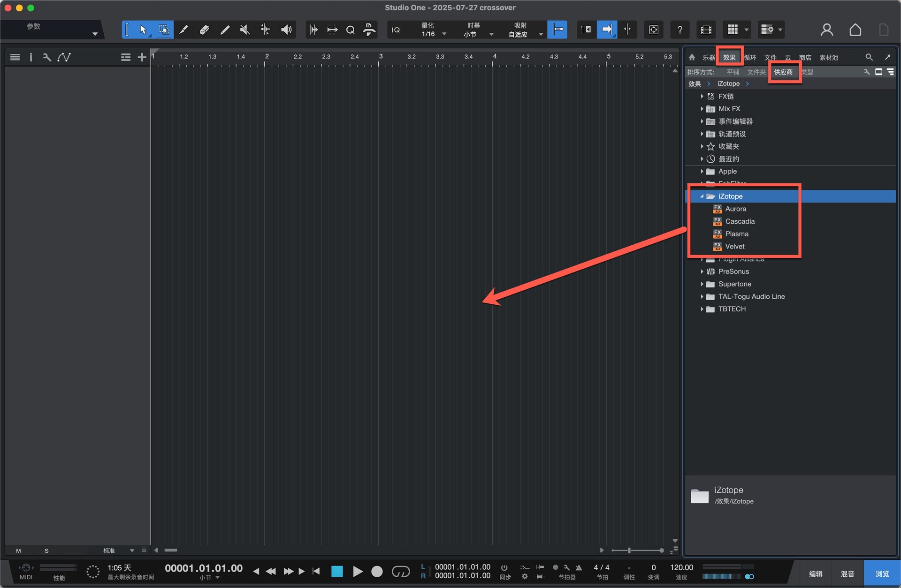
Task: Click the add track plus icon
Action: click(142, 57)
